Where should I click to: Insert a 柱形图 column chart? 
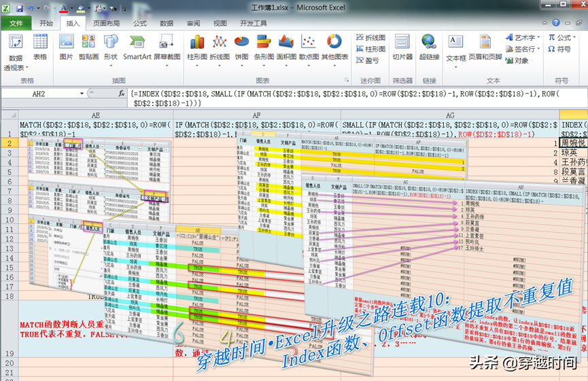pos(197,50)
